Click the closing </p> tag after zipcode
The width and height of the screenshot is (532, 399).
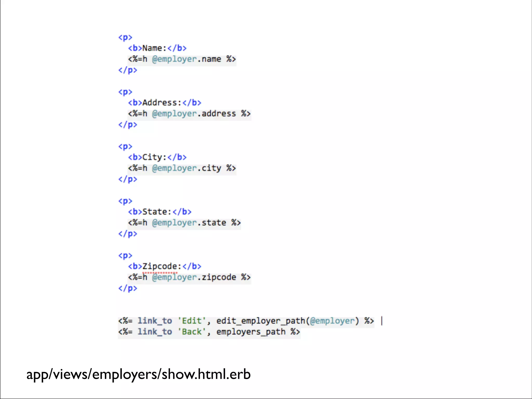coord(128,289)
